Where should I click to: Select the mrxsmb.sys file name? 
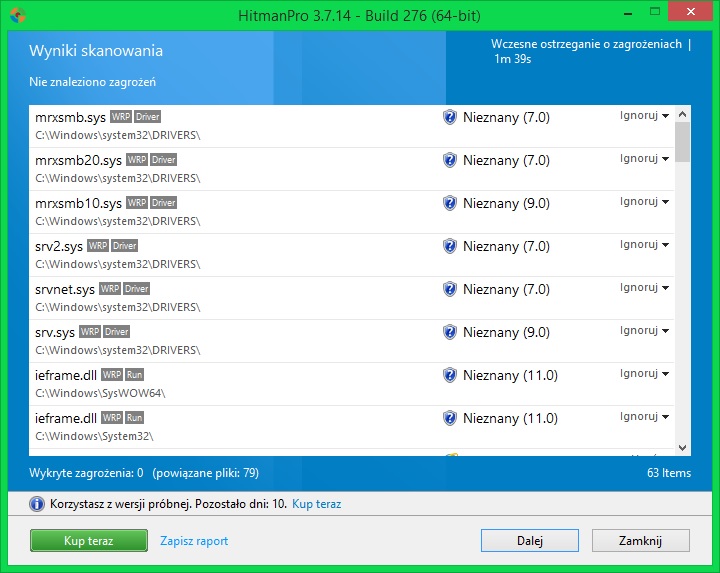(70, 118)
